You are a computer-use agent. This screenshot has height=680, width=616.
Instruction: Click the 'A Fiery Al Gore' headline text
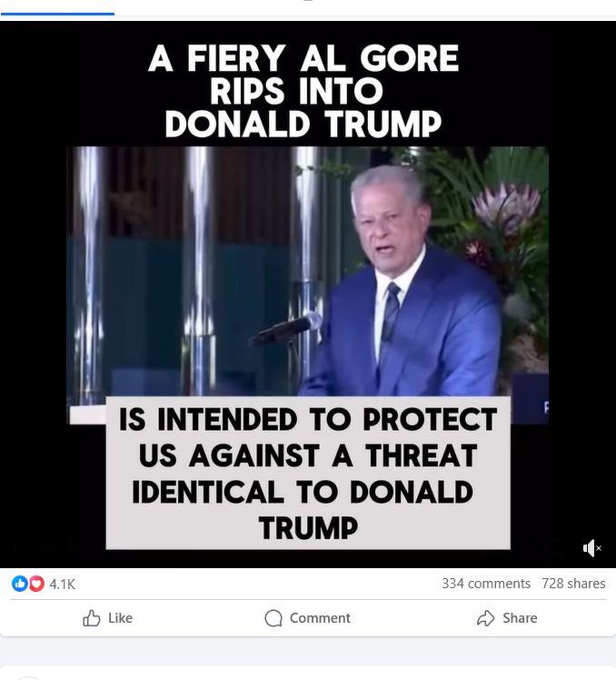[303, 58]
